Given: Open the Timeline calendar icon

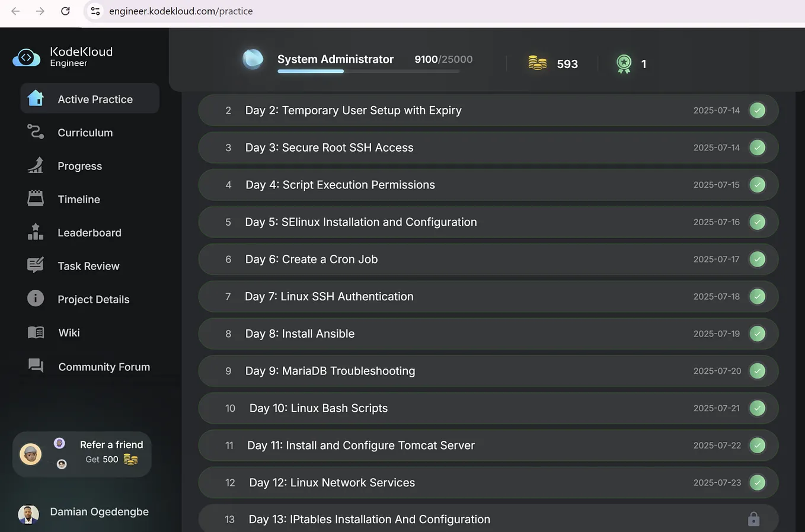Looking at the screenshot, I should [x=36, y=199].
